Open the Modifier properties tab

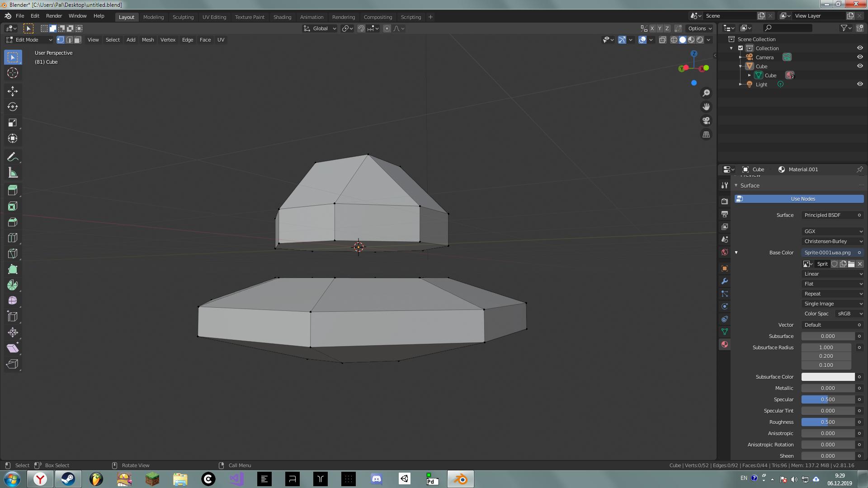[x=725, y=281]
